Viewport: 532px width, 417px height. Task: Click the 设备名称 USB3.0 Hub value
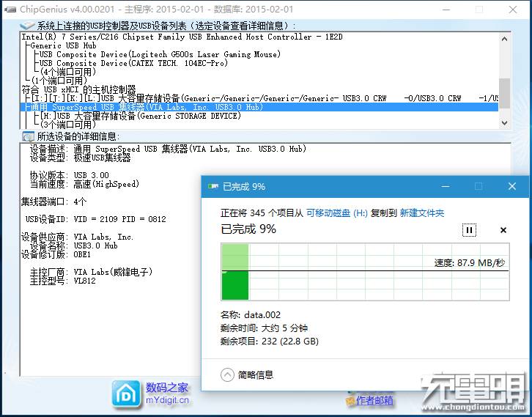click(96, 246)
